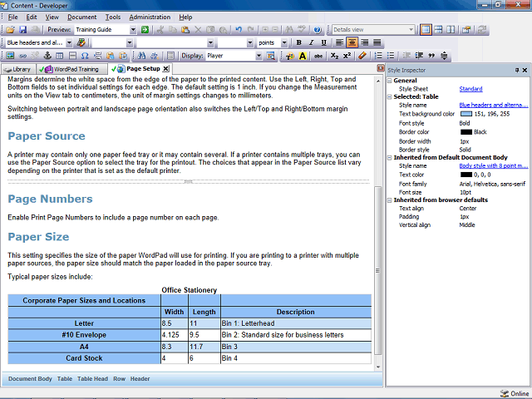Collapse Inherited from browser defaults section
Viewport: 532px width, 399px height.
pos(390,200)
